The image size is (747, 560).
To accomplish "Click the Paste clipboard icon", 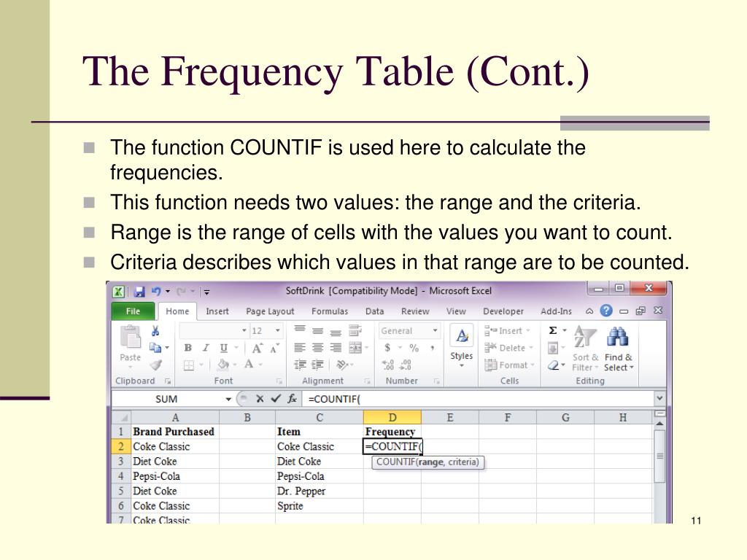I will click(130, 338).
